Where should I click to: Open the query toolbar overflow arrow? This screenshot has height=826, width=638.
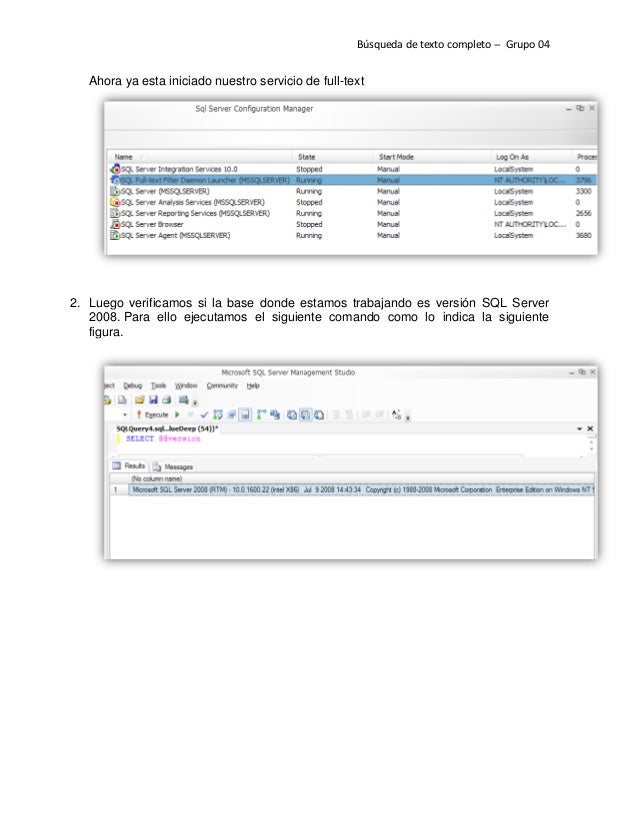407,418
